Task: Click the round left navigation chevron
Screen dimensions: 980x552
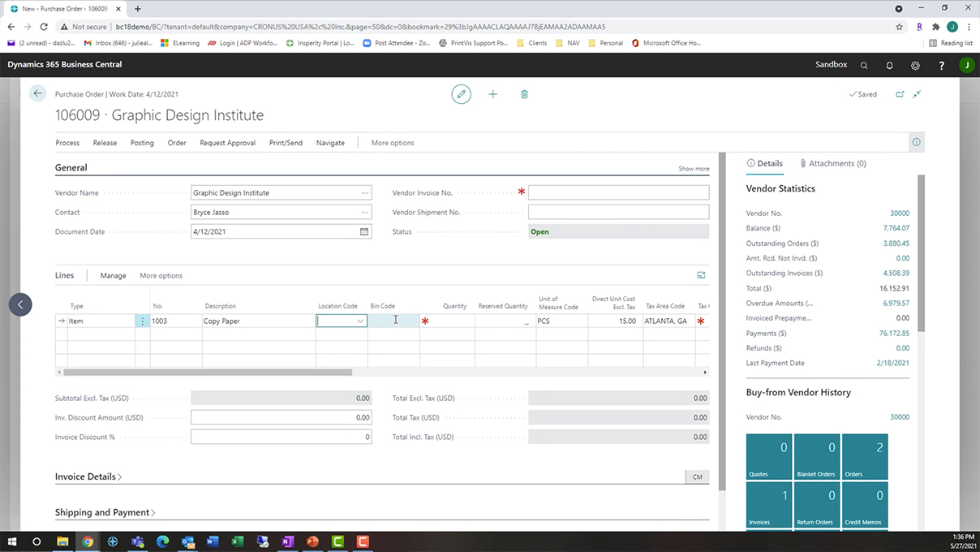Action: tap(20, 304)
